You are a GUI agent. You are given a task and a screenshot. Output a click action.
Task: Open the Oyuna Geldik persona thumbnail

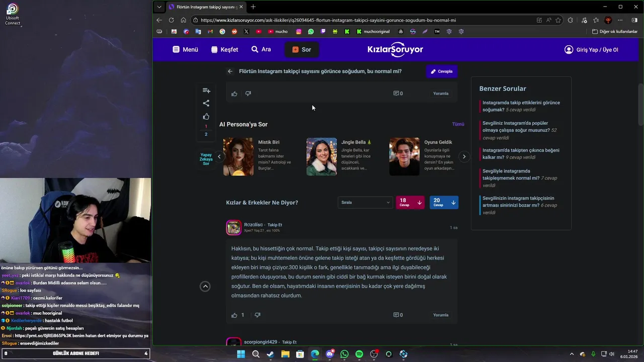click(404, 156)
